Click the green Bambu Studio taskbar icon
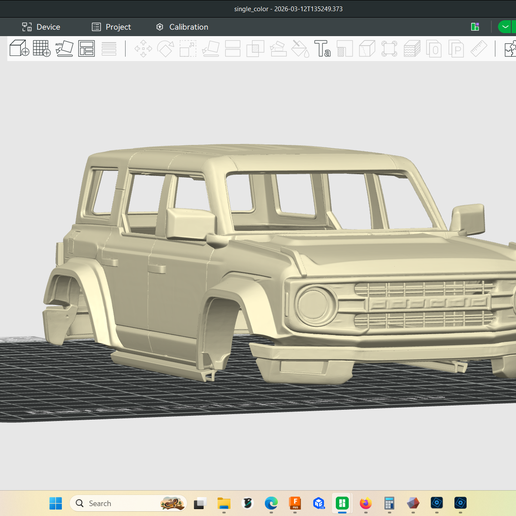This screenshot has height=516, width=516. (x=342, y=503)
